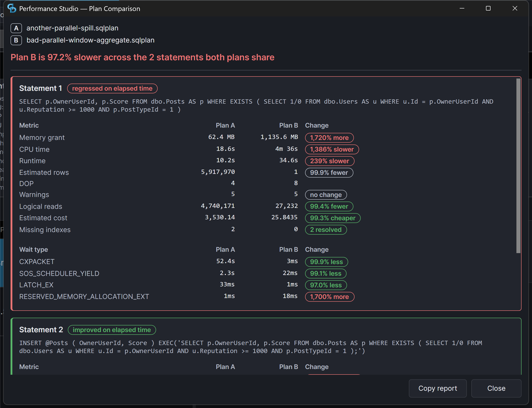
Task: Click the Statement 2 heading
Action: (41, 330)
